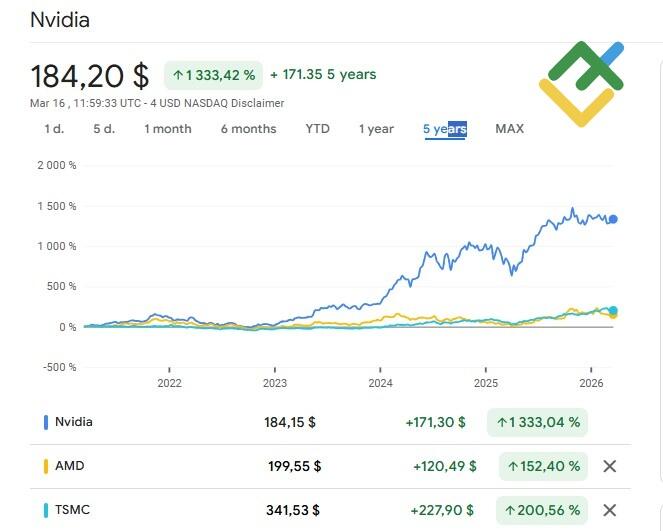
Task: Click the AMD comparison row name
Action: pyautogui.click(x=69, y=466)
